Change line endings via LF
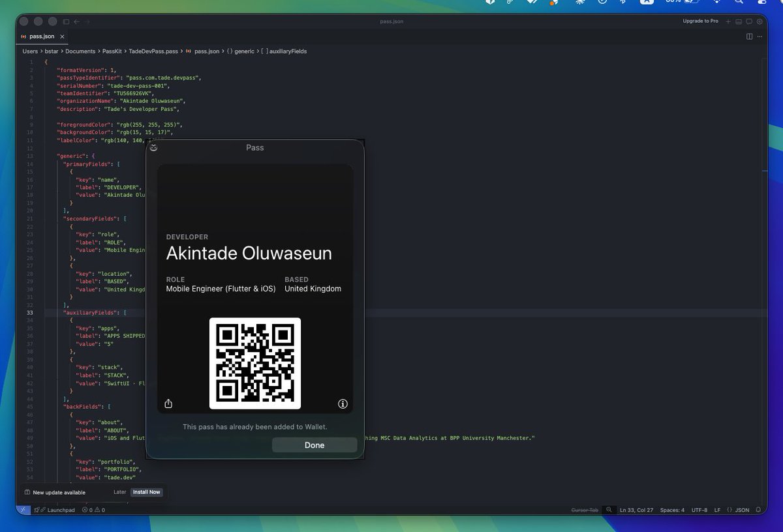 [717, 510]
